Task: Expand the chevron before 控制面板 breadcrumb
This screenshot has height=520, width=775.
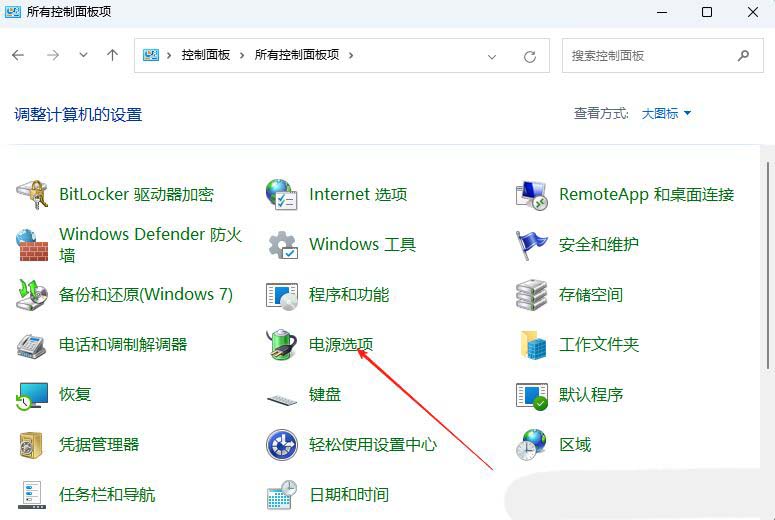Action: [169, 55]
